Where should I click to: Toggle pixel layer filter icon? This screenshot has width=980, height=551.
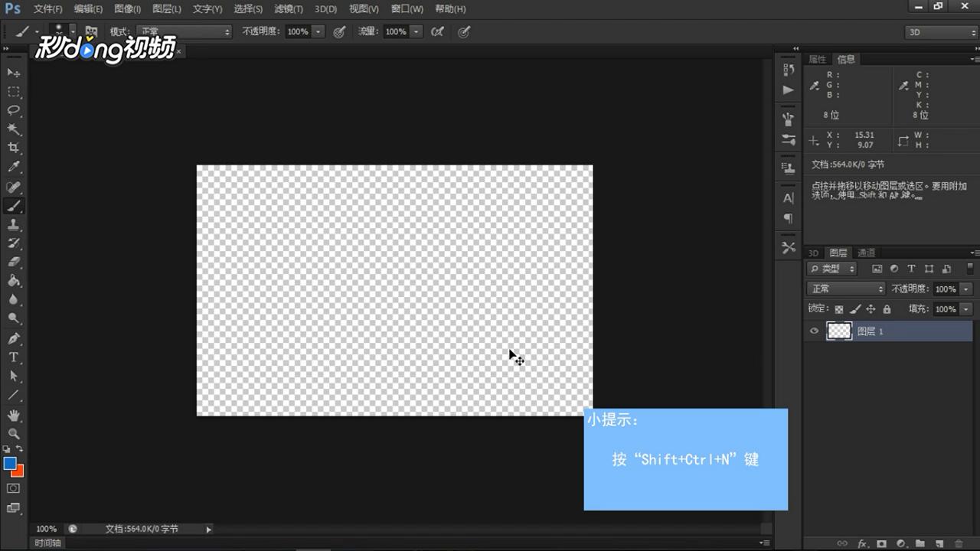click(x=877, y=269)
